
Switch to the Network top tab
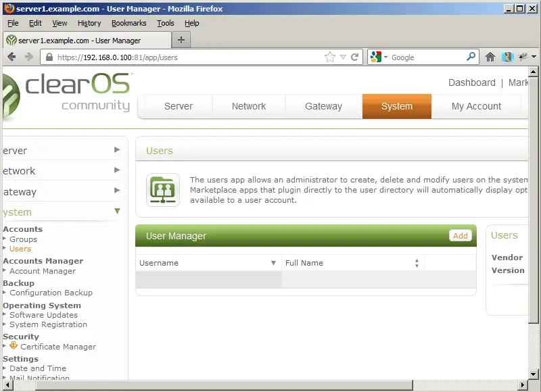click(x=249, y=106)
